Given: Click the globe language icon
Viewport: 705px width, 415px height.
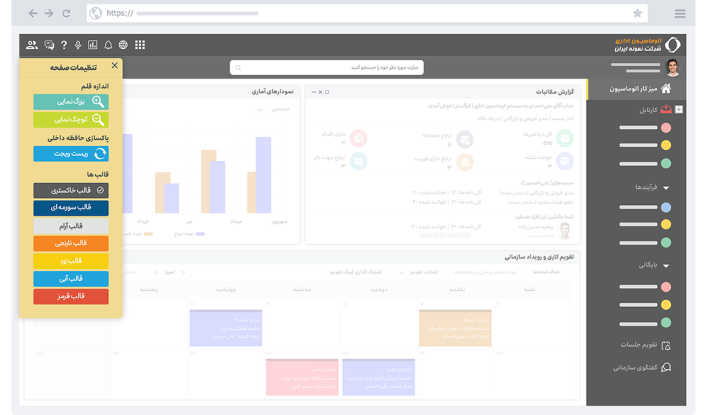Looking at the screenshot, I should [x=123, y=45].
